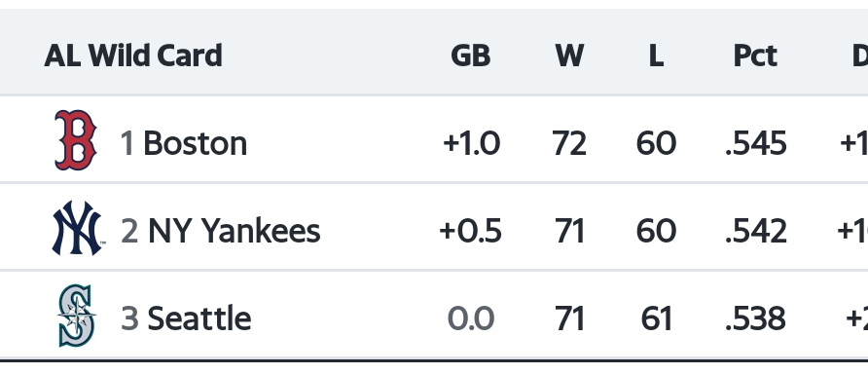Sort by the L column header
The height and width of the screenshot is (374, 868).
656,56
